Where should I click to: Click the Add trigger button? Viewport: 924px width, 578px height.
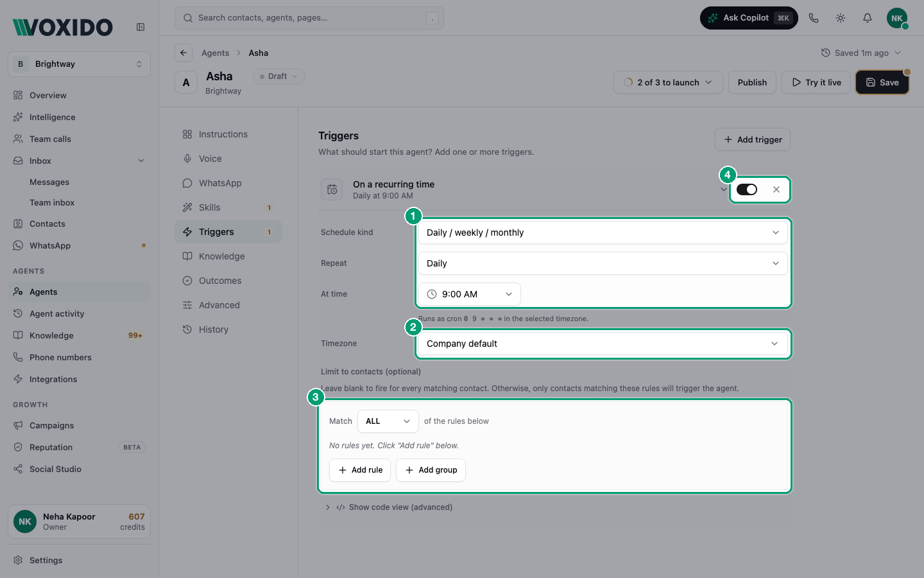[x=753, y=139]
